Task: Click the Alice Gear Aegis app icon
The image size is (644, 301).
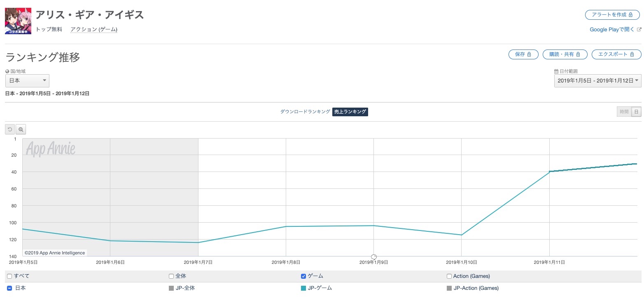Action: tap(18, 21)
